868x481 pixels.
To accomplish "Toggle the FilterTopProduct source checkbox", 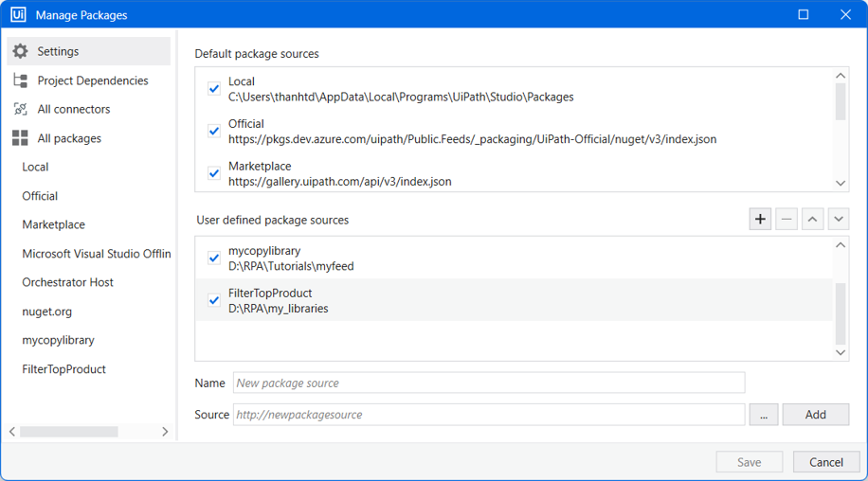I will pyautogui.click(x=214, y=301).
